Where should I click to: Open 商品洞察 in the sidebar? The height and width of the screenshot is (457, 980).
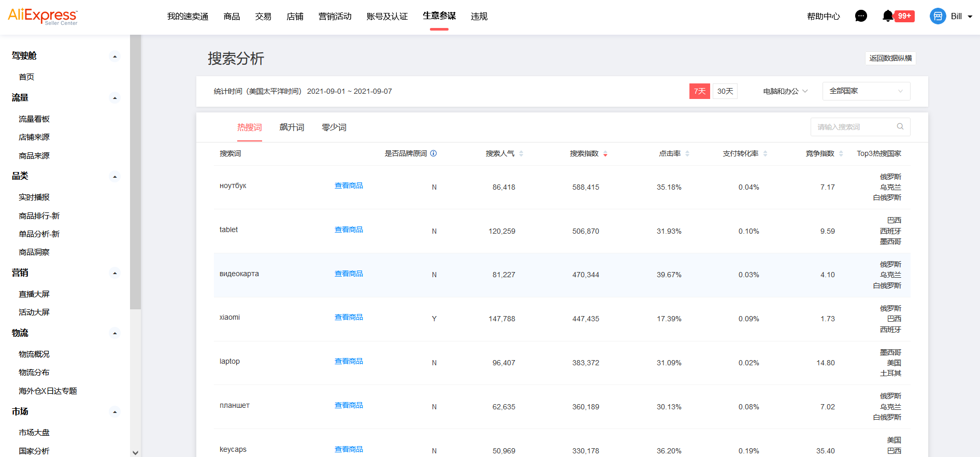click(34, 252)
